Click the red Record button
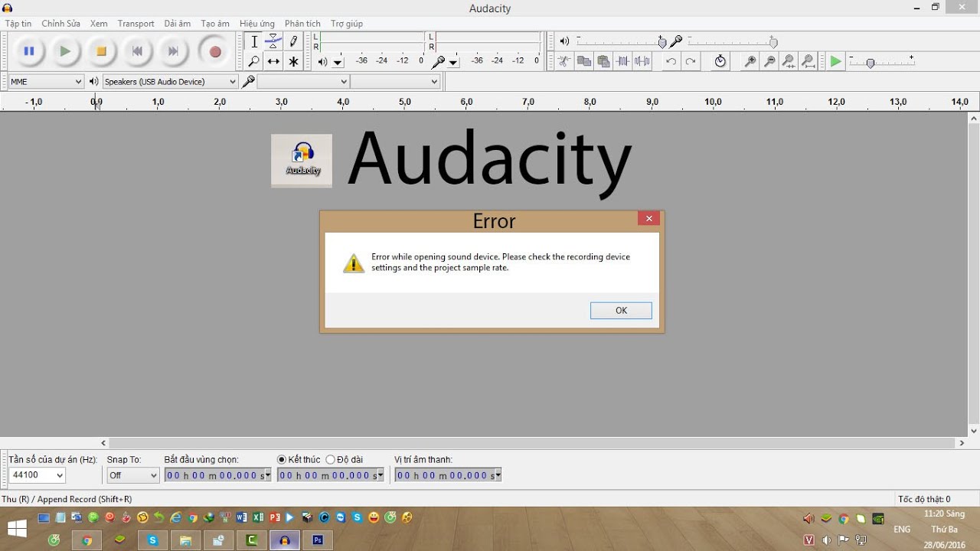Image resolution: width=980 pixels, height=551 pixels. point(215,51)
